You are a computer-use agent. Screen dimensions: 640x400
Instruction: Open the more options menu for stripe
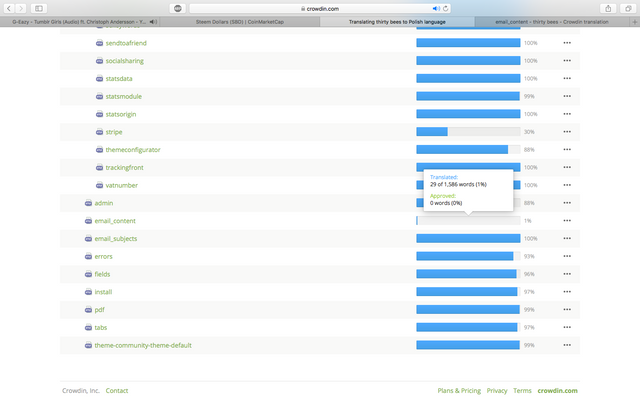pos(567,132)
